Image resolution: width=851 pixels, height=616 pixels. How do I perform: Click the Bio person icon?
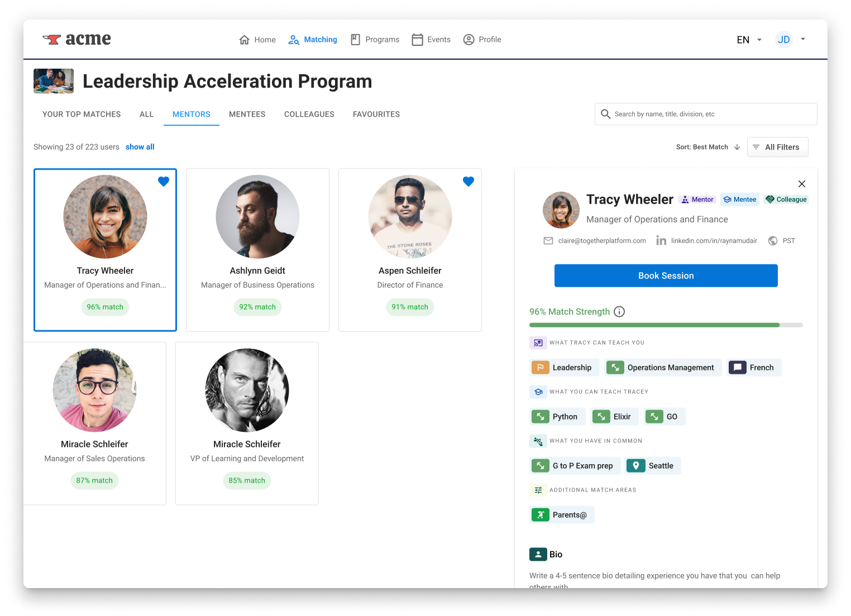coord(538,554)
